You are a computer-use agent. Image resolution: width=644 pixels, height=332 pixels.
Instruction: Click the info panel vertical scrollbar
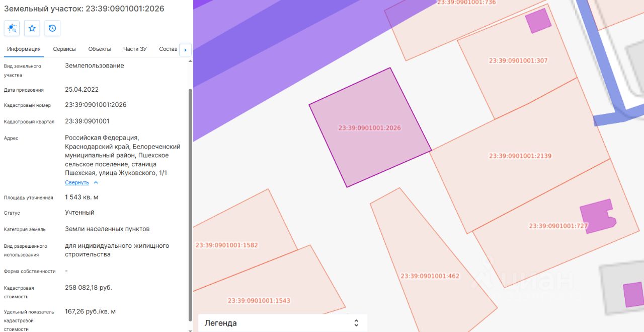coord(190,205)
